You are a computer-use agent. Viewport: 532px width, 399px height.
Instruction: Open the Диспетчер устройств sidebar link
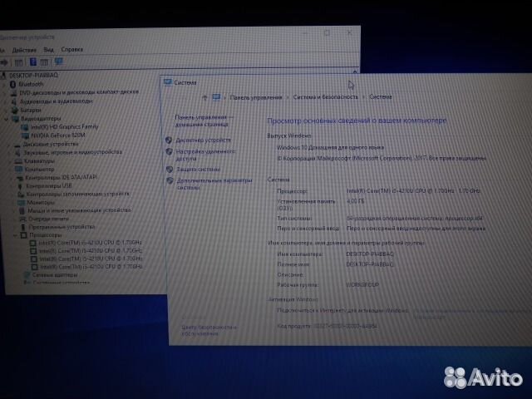[x=203, y=140]
